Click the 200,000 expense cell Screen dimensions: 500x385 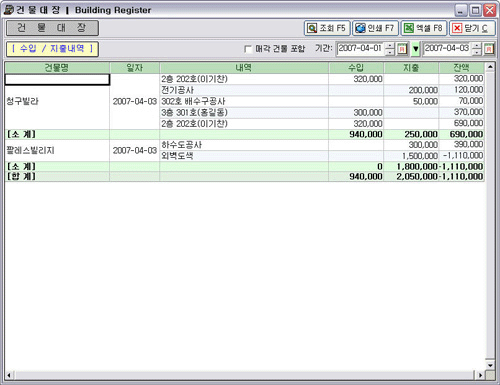pyautogui.click(x=411, y=90)
